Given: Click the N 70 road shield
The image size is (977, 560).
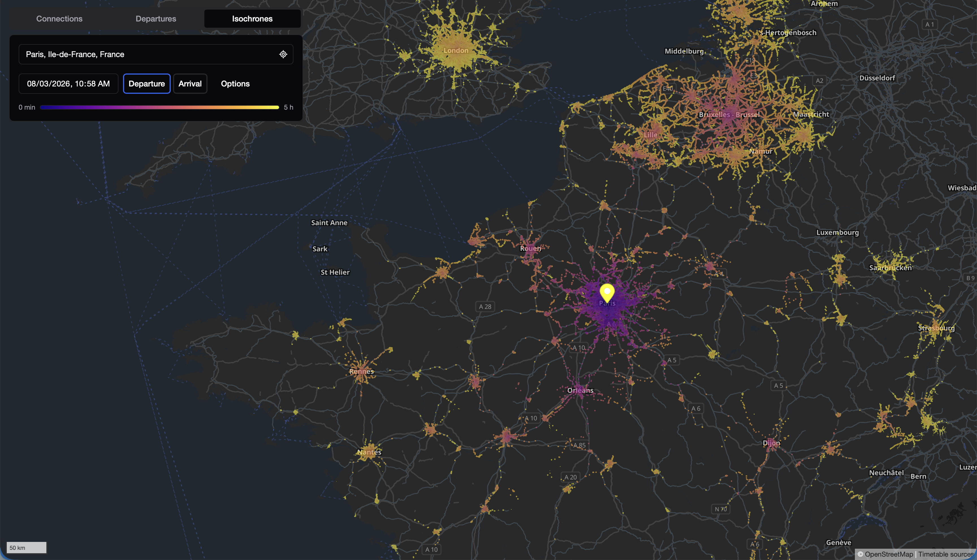Looking at the screenshot, I should (x=721, y=509).
